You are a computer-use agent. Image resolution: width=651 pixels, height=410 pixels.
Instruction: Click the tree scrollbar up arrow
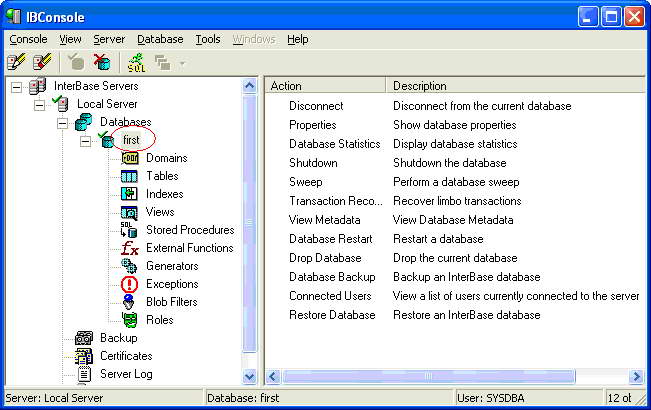tap(250, 86)
